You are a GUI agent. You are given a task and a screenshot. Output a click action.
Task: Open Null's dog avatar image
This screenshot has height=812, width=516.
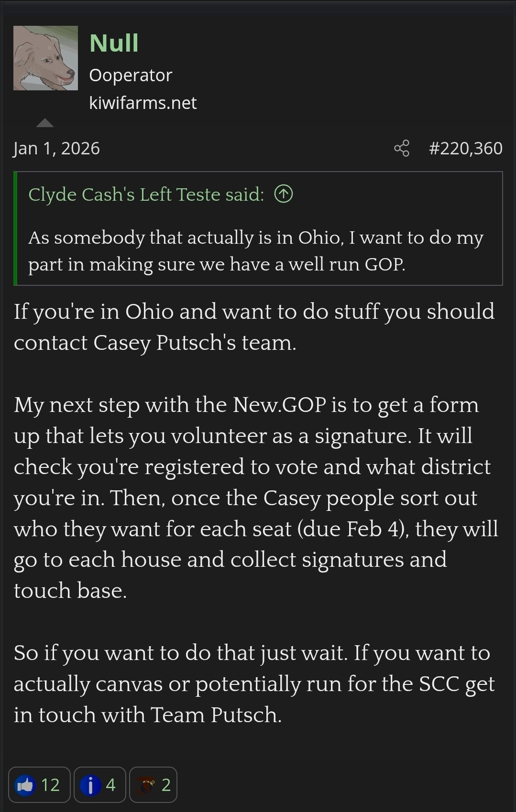pyautogui.click(x=45, y=58)
